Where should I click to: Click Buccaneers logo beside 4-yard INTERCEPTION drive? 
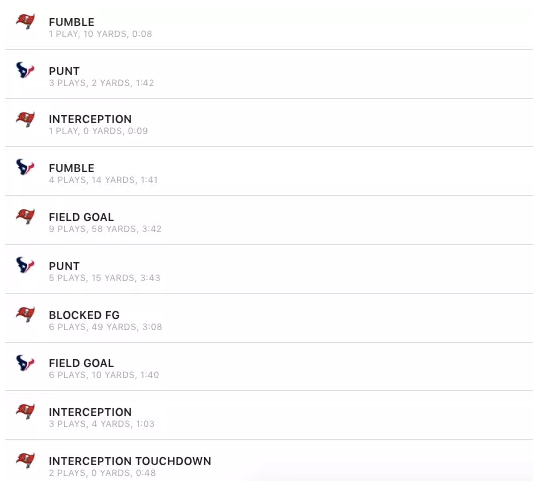26,411
